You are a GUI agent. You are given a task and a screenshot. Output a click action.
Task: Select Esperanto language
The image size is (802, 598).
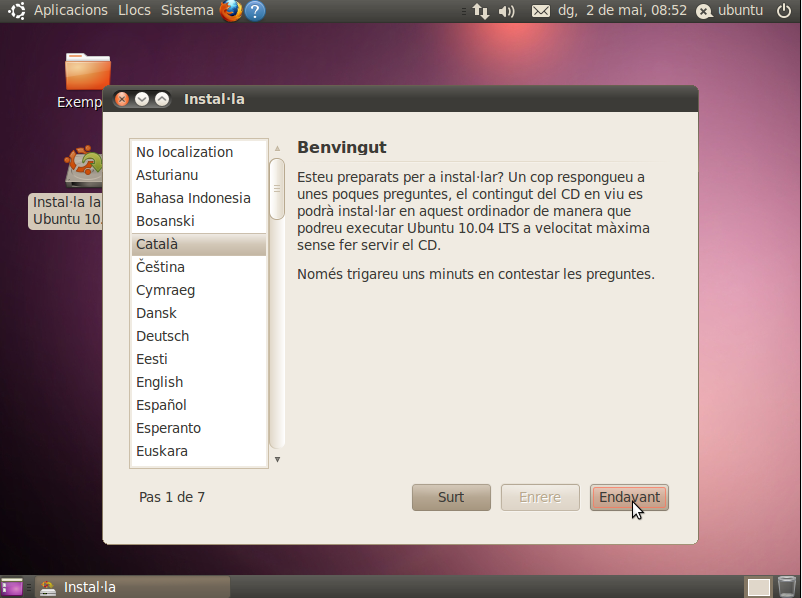click(x=199, y=428)
